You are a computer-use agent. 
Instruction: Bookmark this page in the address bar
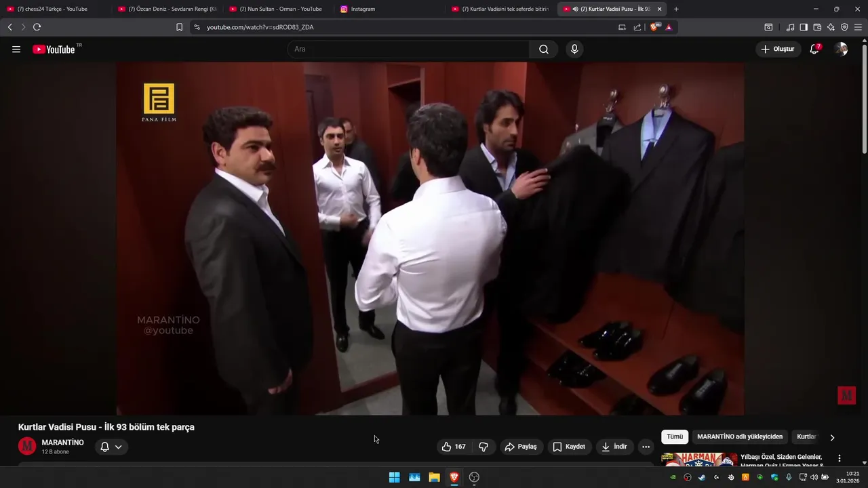(x=179, y=27)
